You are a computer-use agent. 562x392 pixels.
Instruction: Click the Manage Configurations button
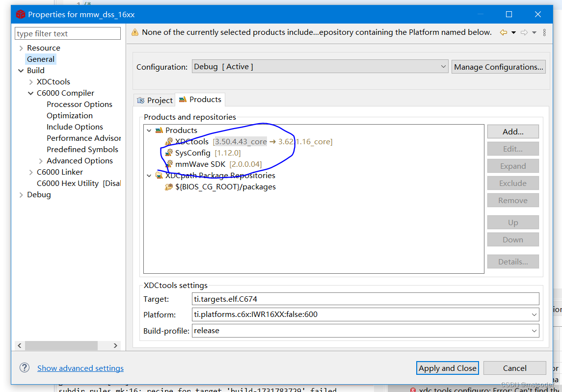499,67
